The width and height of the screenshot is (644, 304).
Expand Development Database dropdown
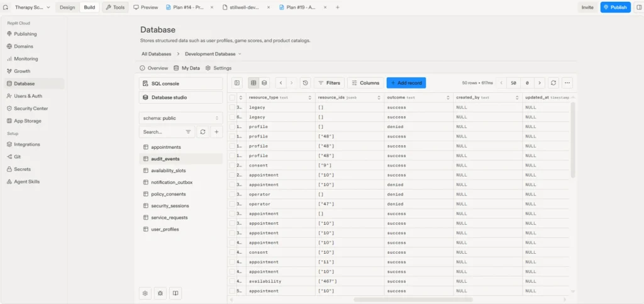pos(213,54)
